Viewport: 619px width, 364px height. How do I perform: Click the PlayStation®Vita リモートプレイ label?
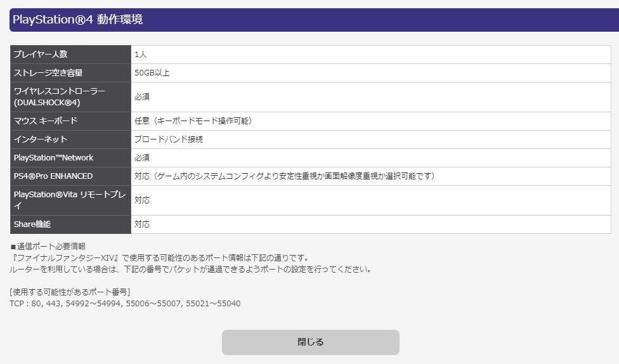[70, 200]
